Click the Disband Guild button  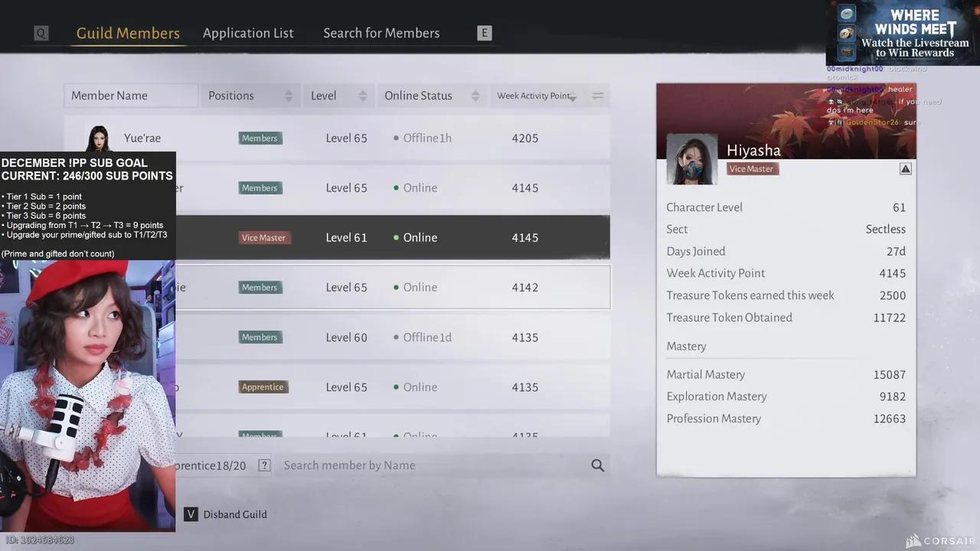(x=235, y=514)
